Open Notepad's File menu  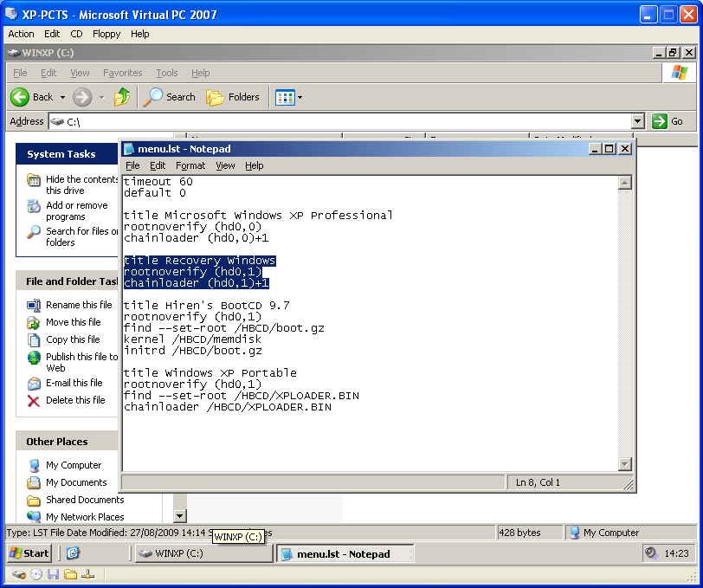[132, 165]
